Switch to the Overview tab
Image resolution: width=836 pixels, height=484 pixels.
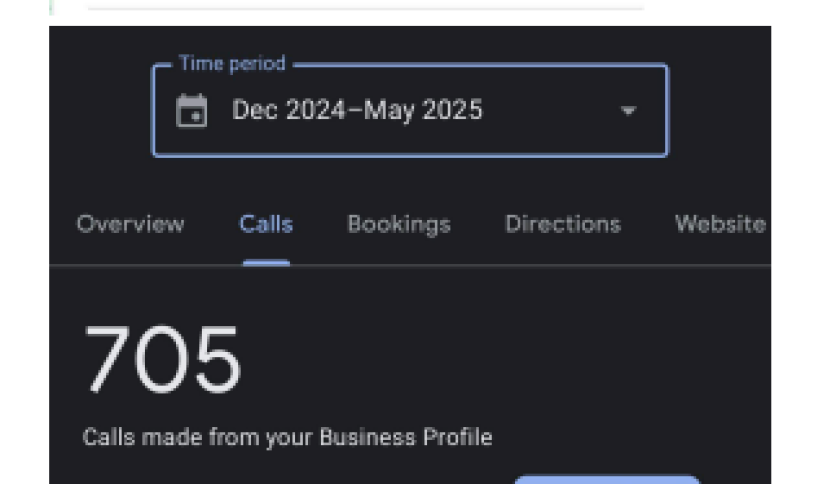point(131,224)
